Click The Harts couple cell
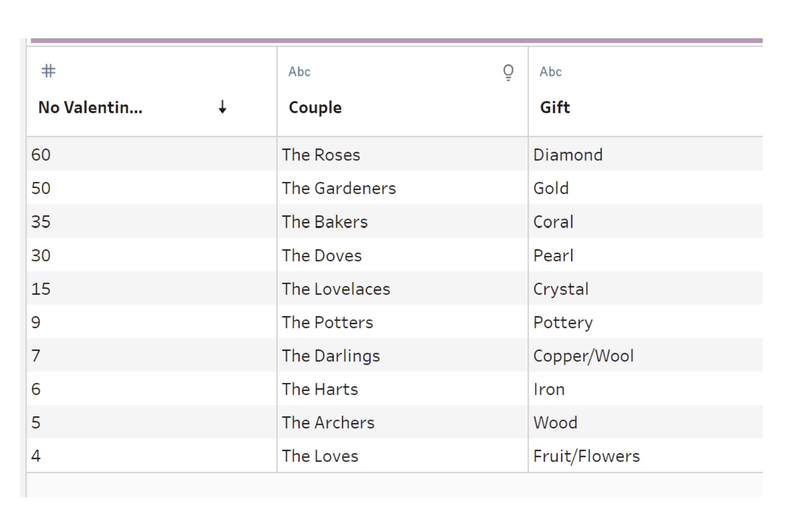The image size is (790, 532). point(320,389)
